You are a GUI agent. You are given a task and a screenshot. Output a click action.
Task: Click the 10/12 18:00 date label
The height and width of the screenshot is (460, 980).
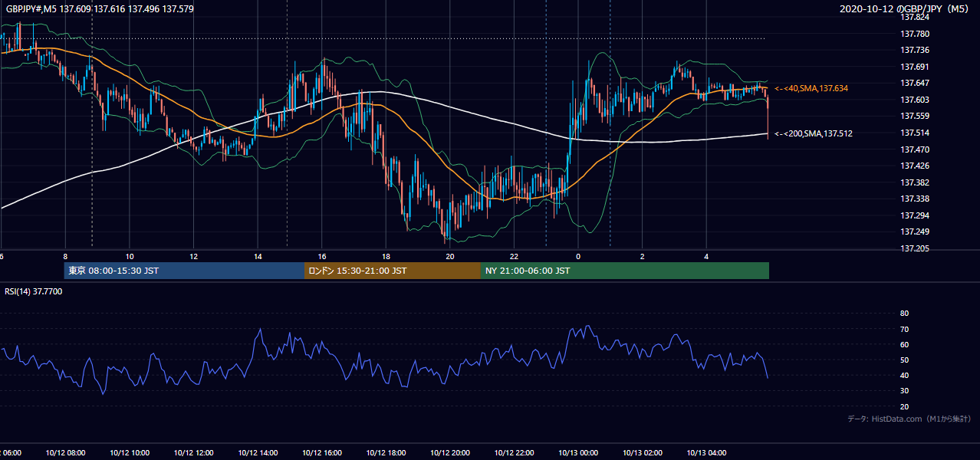[x=386, y=453]
